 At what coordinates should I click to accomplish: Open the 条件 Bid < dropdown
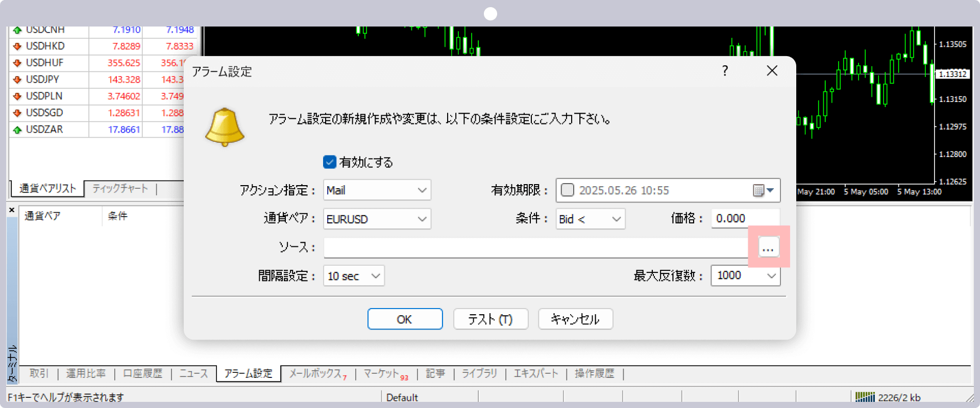click(x=590, y=219)
